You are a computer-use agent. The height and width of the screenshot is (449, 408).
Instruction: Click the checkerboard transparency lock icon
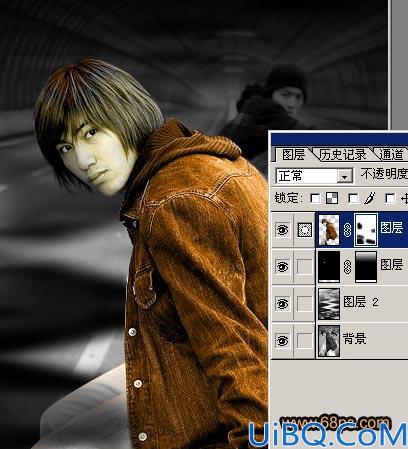332,198
